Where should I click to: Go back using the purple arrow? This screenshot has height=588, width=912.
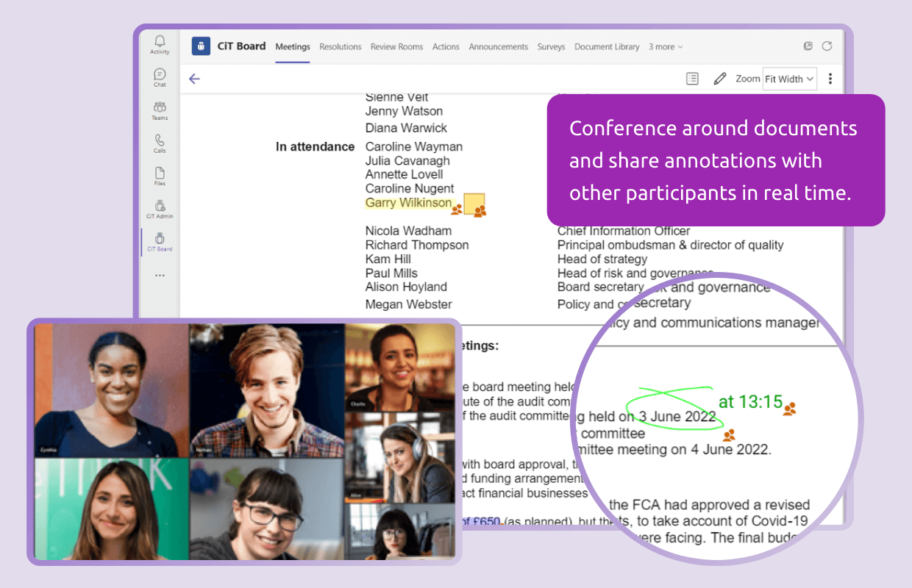194,78
